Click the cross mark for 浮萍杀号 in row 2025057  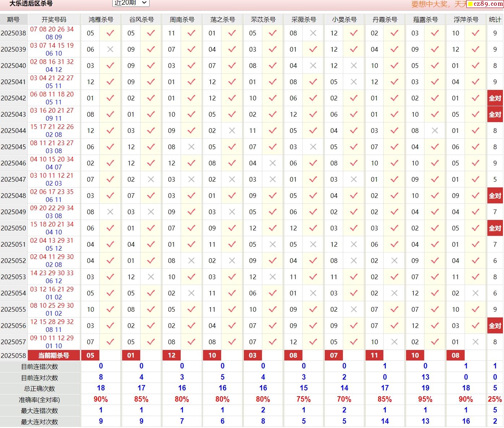[475, 342]
